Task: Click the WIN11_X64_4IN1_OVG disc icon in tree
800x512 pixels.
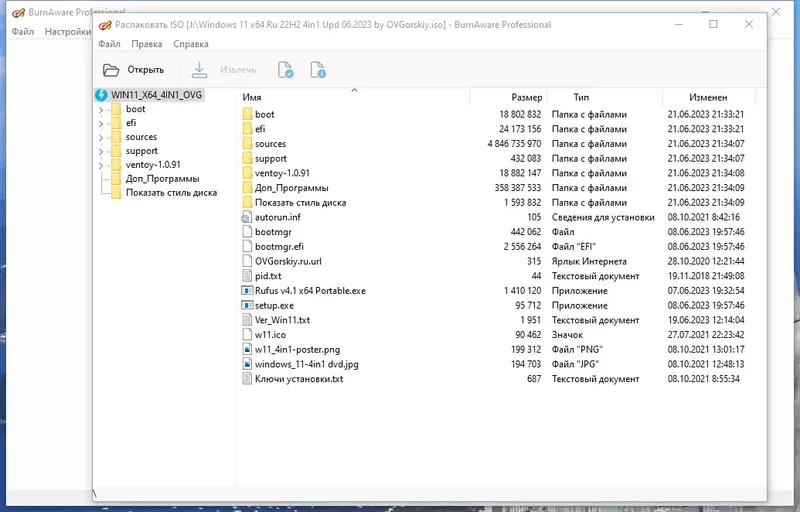Action: pyautogui.click(x=101, y=95)
